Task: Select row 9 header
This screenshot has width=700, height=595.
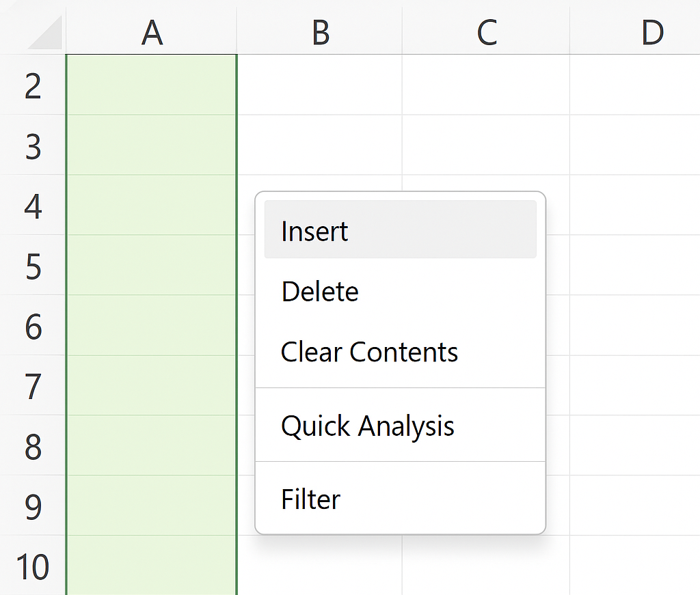Action: click(x=33, y=506)
